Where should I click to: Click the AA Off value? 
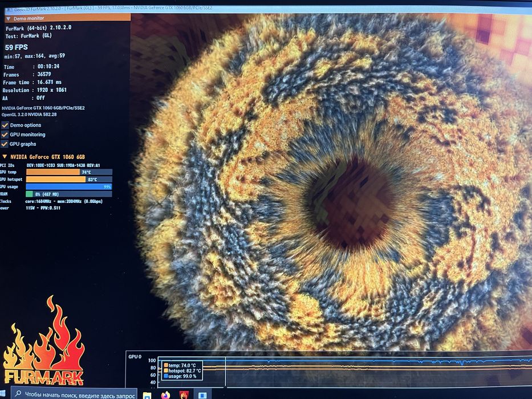pos(40,97)
